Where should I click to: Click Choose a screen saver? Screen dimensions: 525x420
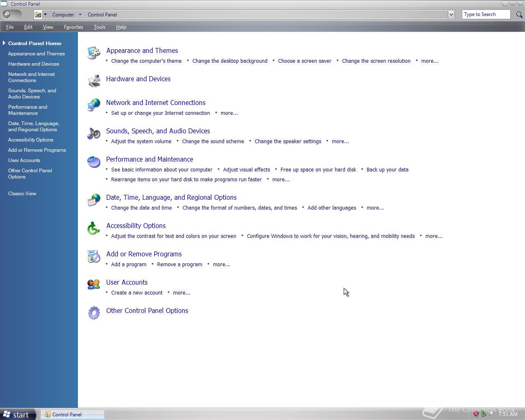(305, 61)
